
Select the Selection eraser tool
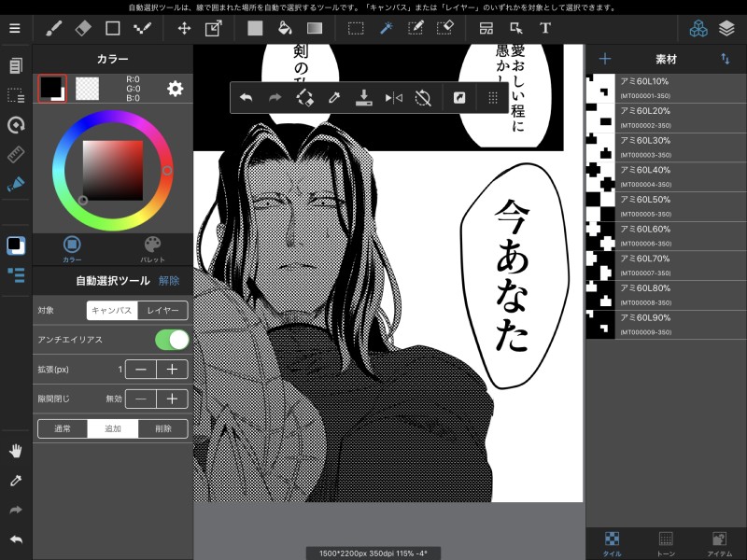pyautogui.click(x=445, y=29)
